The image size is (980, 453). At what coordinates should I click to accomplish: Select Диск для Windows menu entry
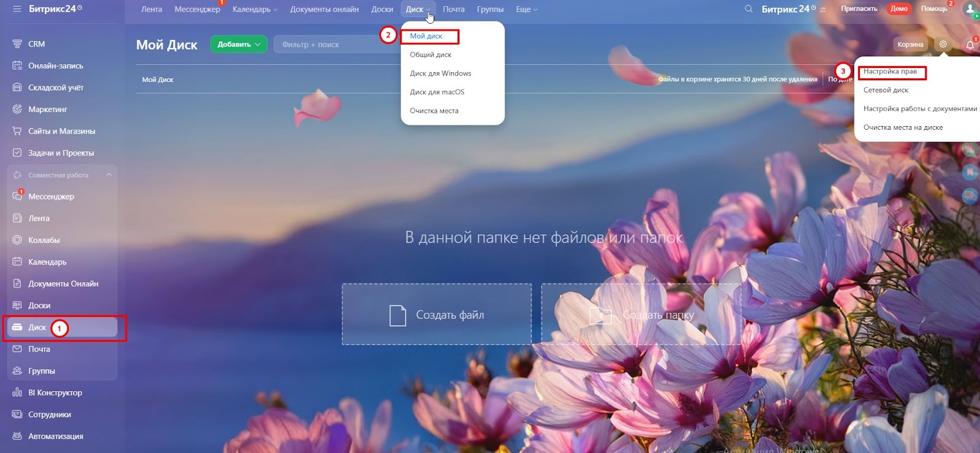pyautogui.click(x=440, y=73)
